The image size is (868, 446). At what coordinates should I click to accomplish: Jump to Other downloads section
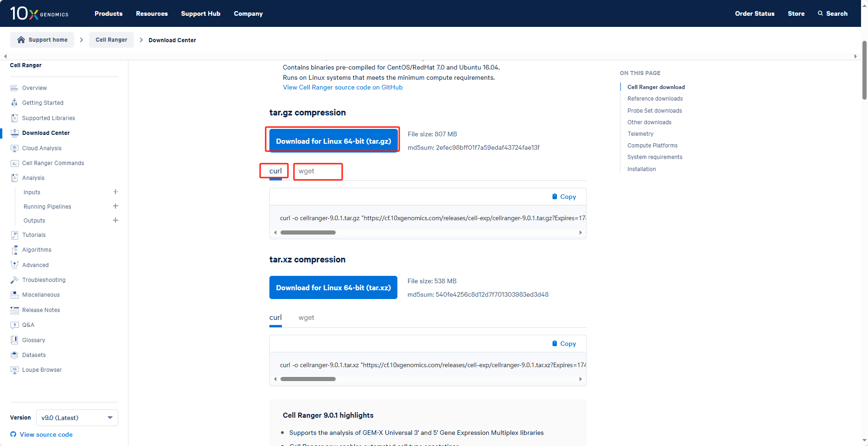pos(649,122)
